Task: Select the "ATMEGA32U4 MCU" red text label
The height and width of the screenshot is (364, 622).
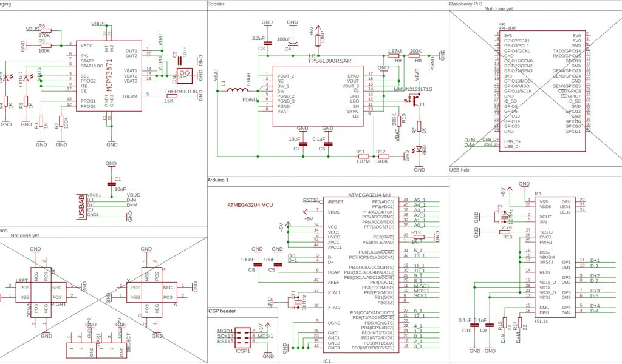Action: point(250,206)
